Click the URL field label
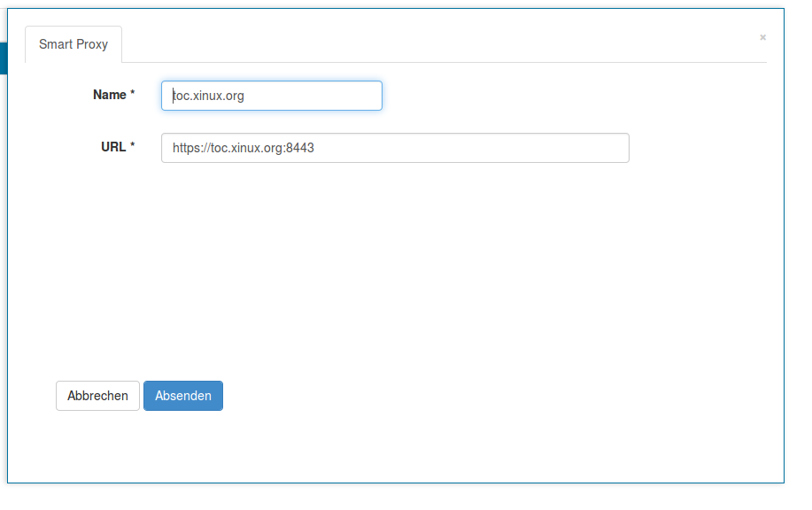812x510 pixels. click(x=113, y=147)
